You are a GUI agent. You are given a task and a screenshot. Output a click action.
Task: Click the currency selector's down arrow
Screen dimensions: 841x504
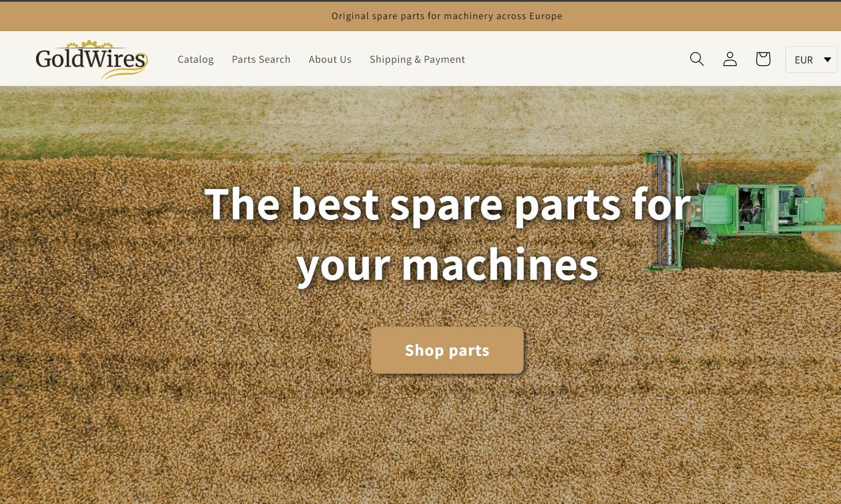pyautogui.click(x=827, y=60)
